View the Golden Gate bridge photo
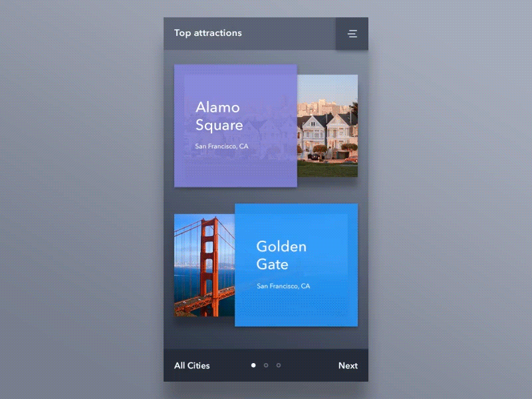The height and width of the screenshot is (399, 532). (x=204, y=266)
